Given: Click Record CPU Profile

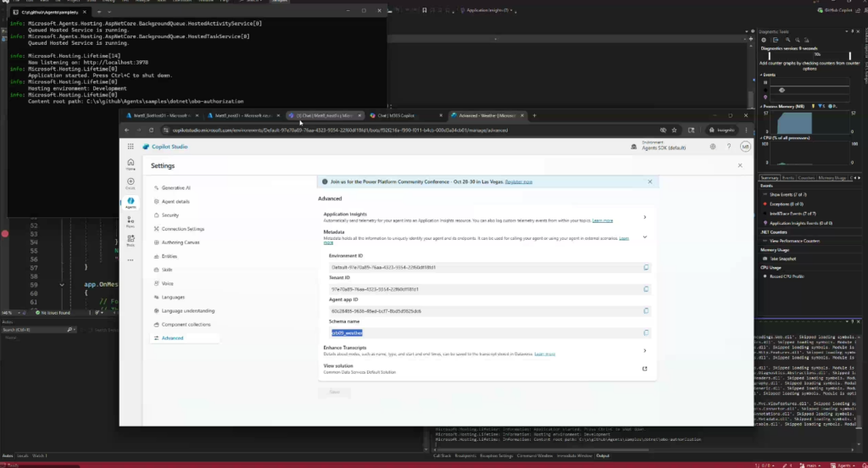Looking at the screenshot, I should [787, 276].
